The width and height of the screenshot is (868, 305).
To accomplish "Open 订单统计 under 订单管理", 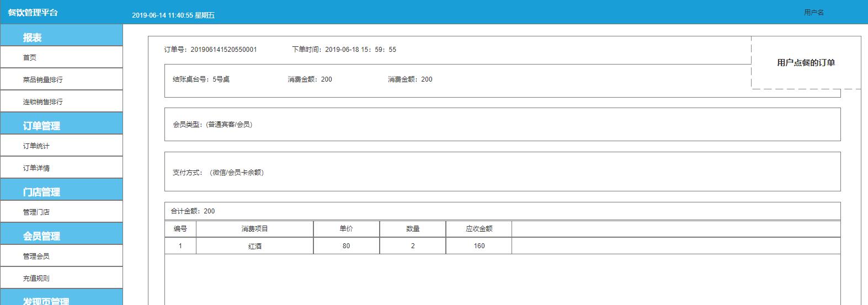I will click(x=36, y=146).
